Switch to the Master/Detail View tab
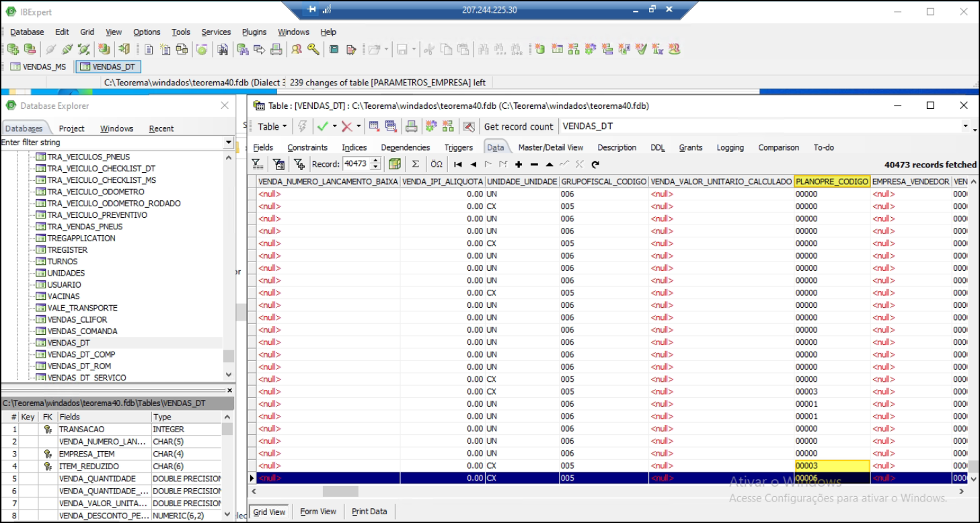Screen dimensions: 980x523 tap(550, 147)
